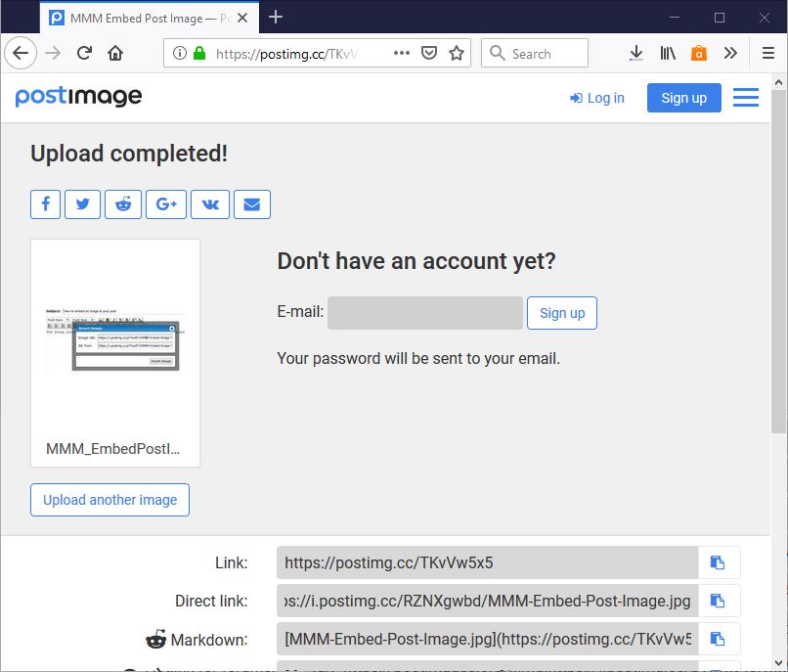
Task: Select the Markdown code field
Action: pos(488,639)
